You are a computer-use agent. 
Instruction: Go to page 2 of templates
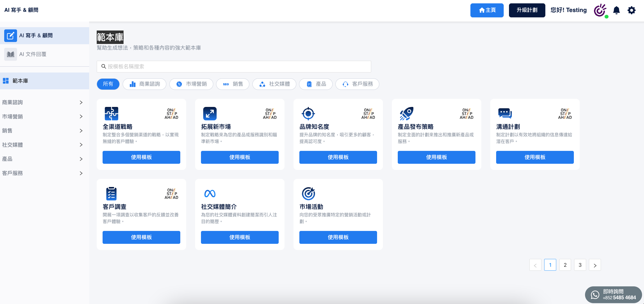pyautogui.click(x=565, y=265)
